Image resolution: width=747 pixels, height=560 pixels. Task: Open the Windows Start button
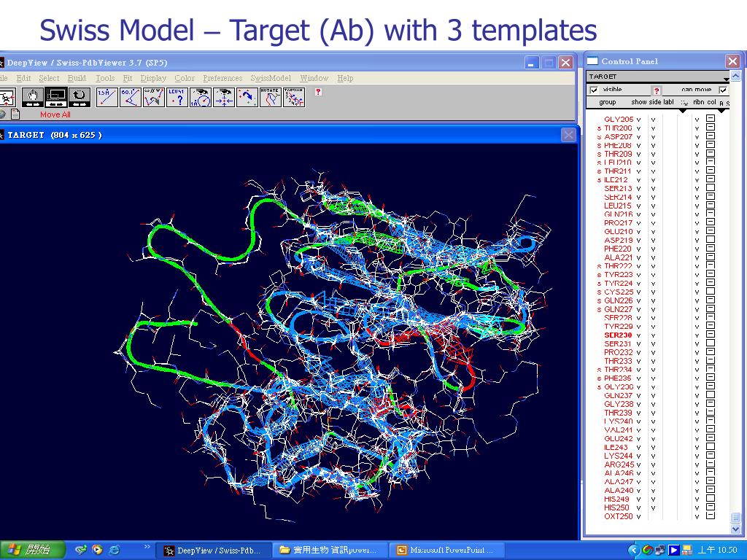pyautogui.click(x=31, y=550)
